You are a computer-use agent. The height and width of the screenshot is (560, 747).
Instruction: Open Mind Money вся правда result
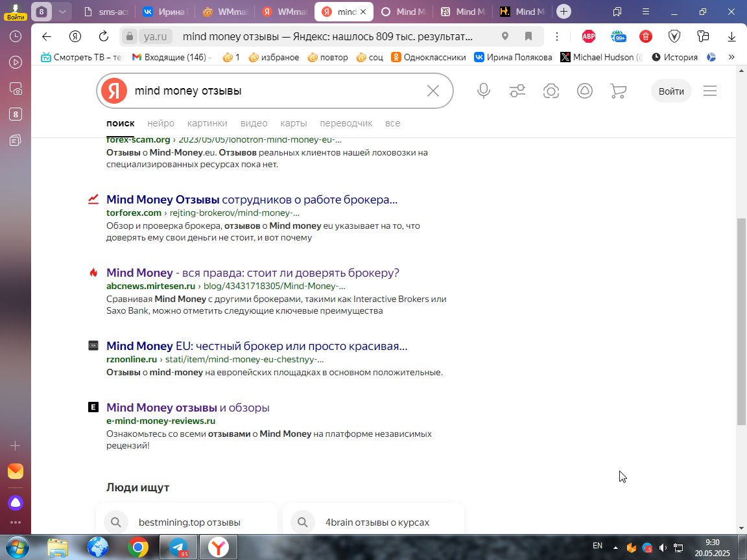(x=252, y=273)
